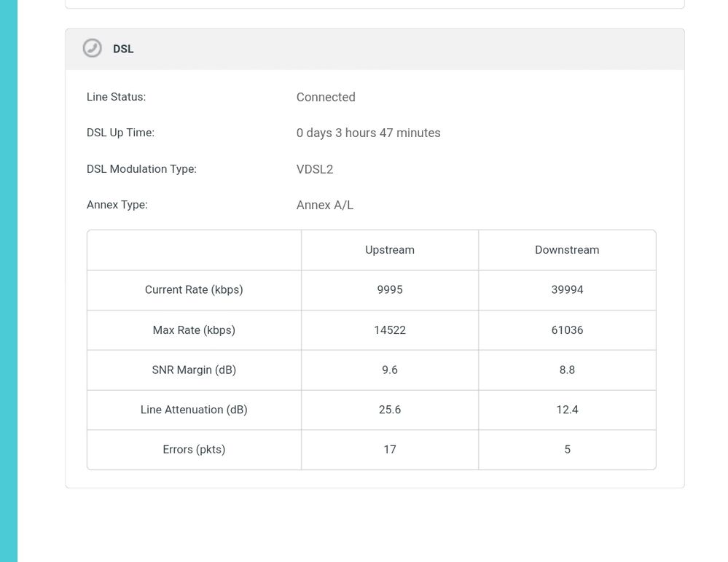
Task: Select the VDSL2 modulation type value
Action: [x=315, y=169]
